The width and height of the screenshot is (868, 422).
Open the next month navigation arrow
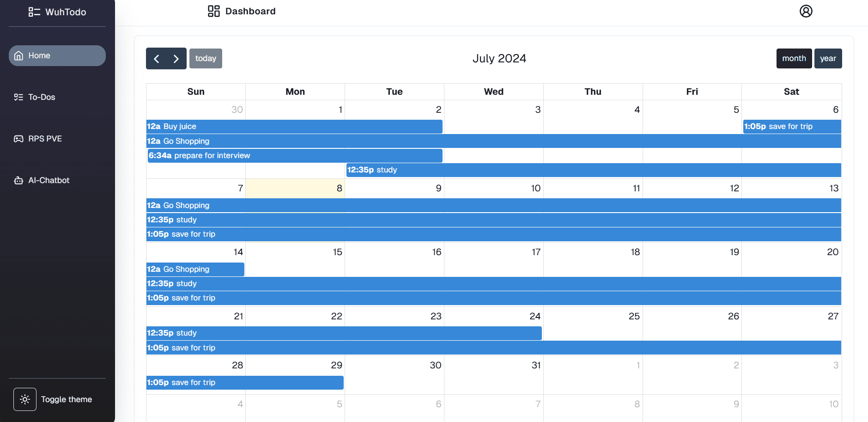[x=176, y=58]
